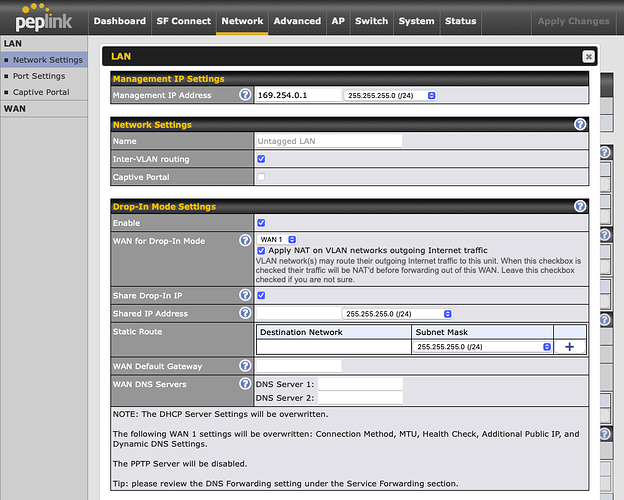624x500 pixels.
Task: Toggle Apply NAT on VLAN networks checkbox
Action: (x=261, y=250)
